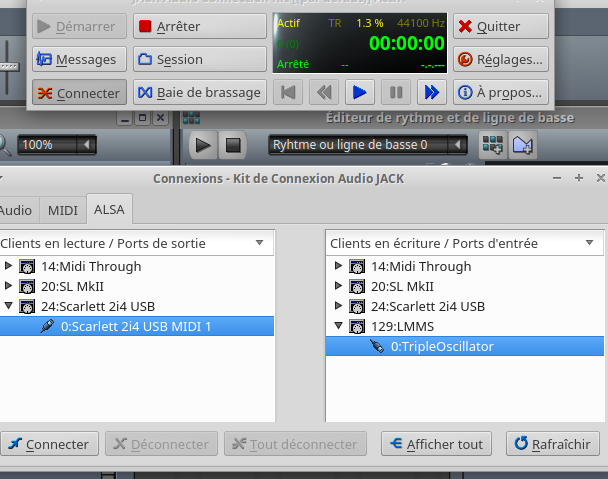Sort by Clients en écriture / Ports d'entrée header
This screenshot has width=608, height=479.
[x=465, y=243]
